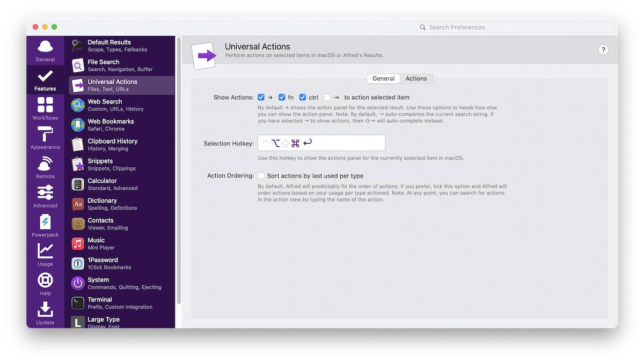
Task: Select the Features section checkmark icon
Action: [x=45, y=76]
